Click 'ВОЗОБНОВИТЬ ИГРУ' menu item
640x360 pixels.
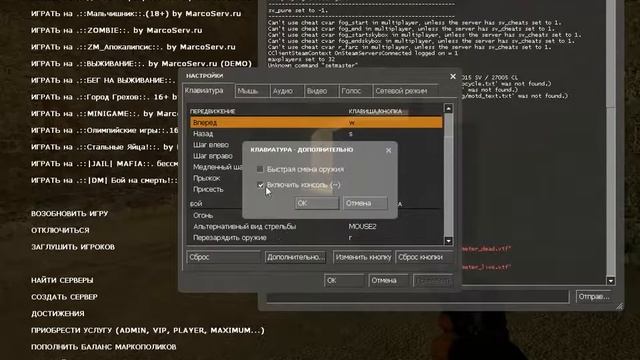pyautogui.click(x=69, y=213)
